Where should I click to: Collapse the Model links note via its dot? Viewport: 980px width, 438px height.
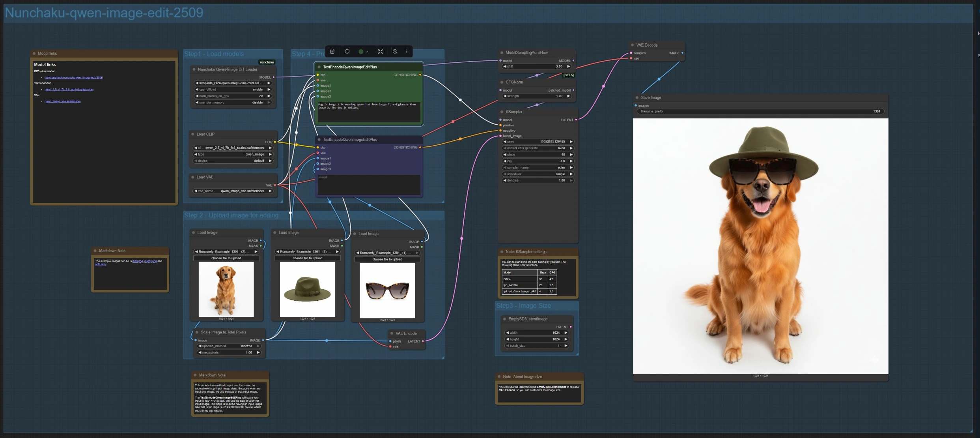click(34, 53)
